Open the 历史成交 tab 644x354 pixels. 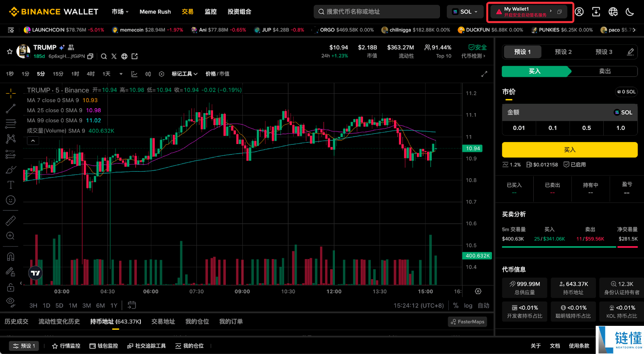pyautogui.click(x=17, y=321)
